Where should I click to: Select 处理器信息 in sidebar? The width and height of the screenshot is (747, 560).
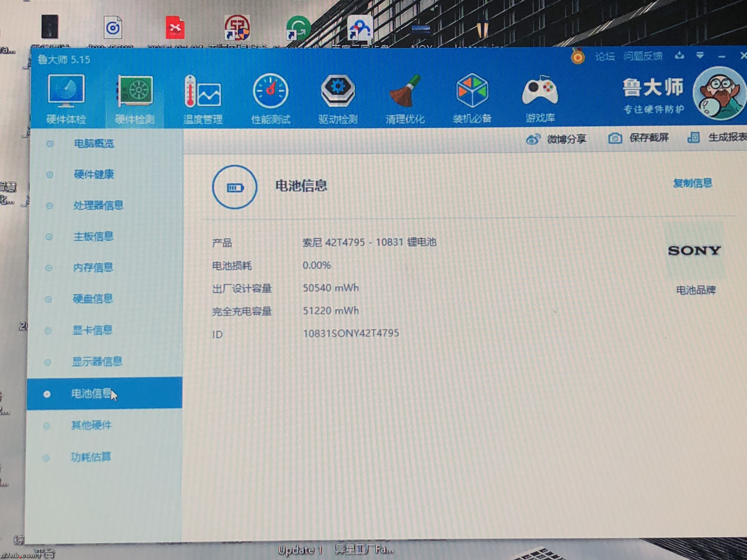tap(98, 205)
